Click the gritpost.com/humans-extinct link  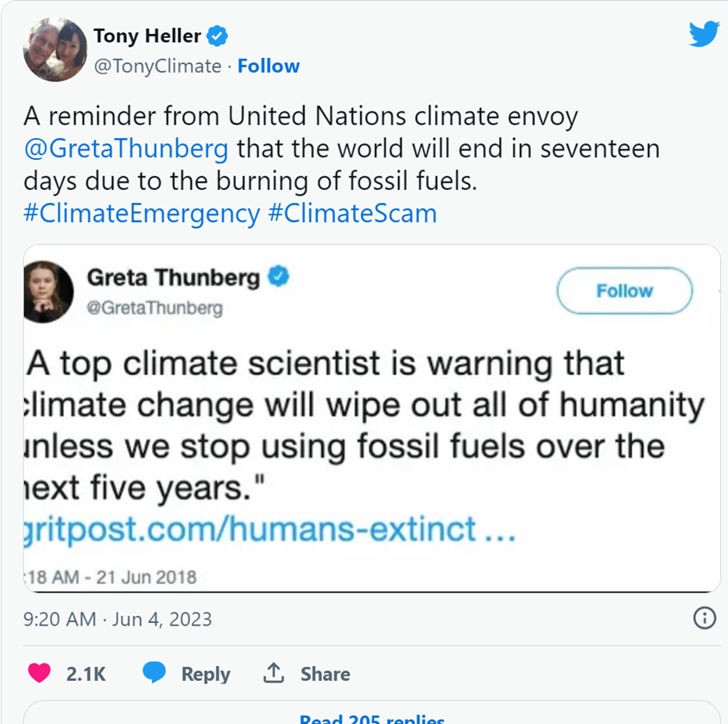[x=269, y=527]
